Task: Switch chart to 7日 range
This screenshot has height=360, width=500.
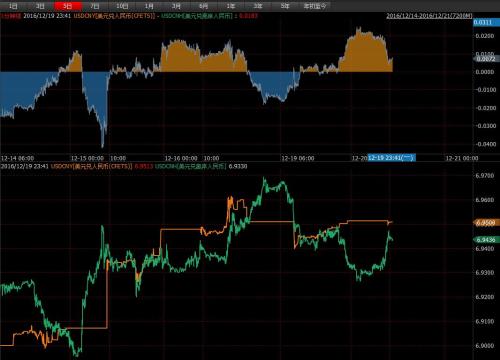Action: click(95, 6)
